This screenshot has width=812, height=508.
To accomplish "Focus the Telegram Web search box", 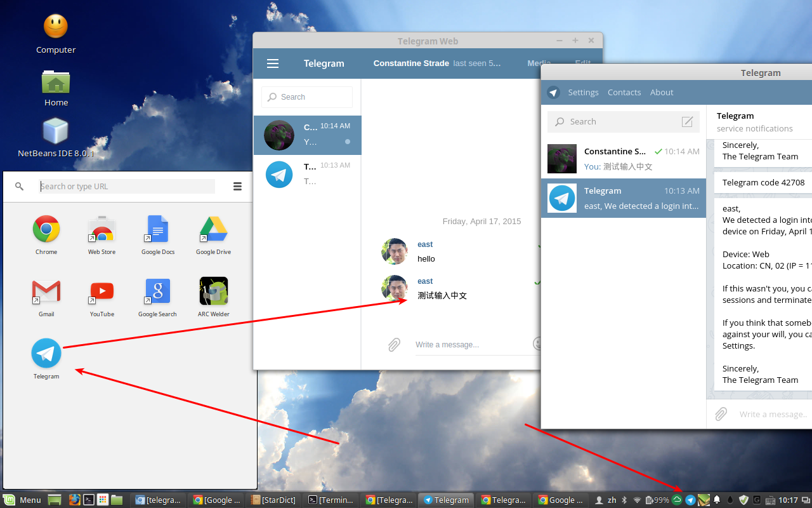I will pos(307,97).
